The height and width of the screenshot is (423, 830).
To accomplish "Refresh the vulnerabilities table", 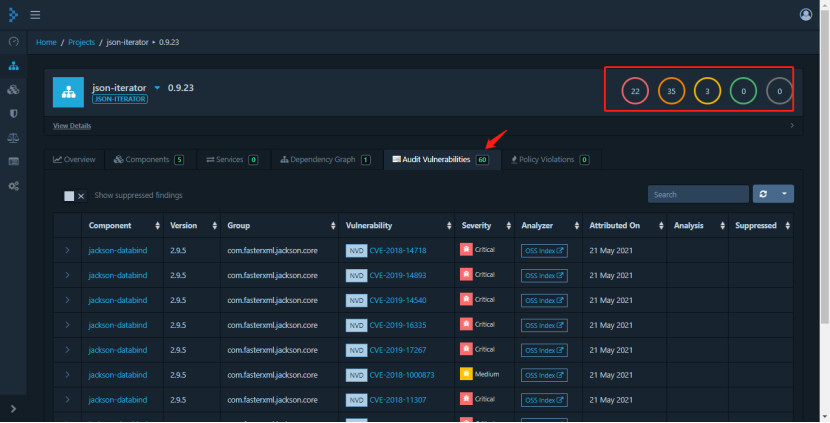I will [x=763, y=194].
